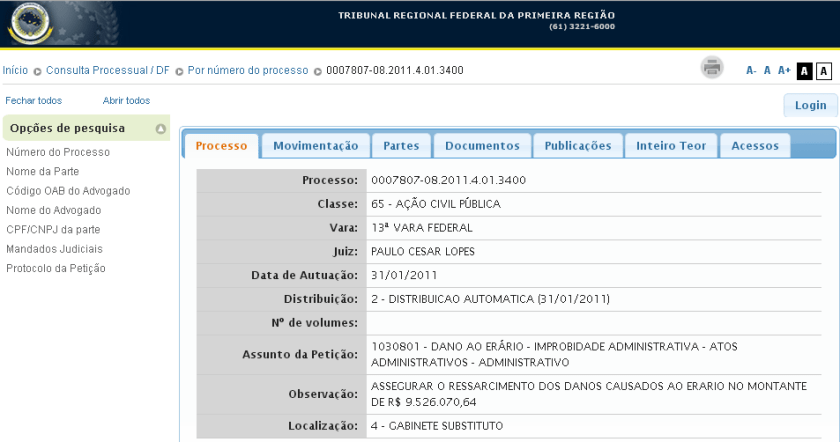
Task: Go to Início breadcrumb link
Action: (15, 71)
